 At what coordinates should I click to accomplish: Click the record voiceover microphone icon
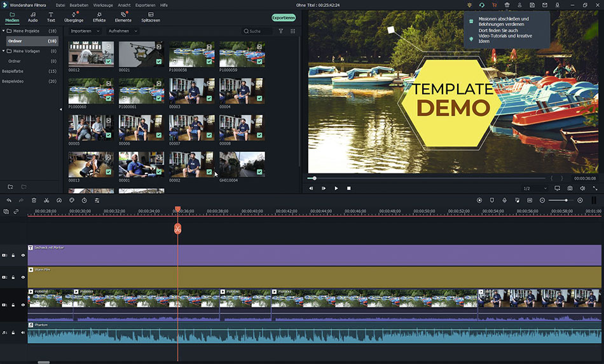tap(504, 201)
